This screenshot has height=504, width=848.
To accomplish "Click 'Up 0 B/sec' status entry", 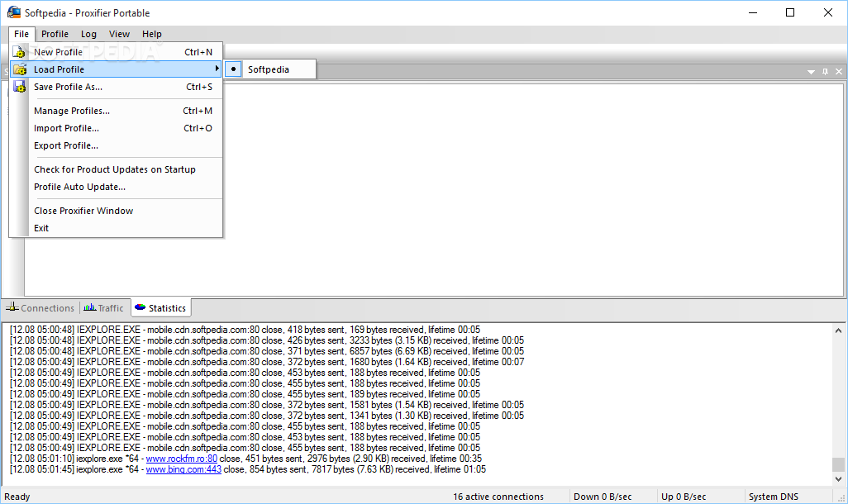I will 684,497.
